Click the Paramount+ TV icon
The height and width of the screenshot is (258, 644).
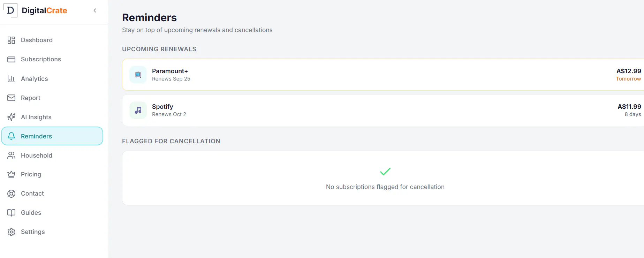coord(138,75)
